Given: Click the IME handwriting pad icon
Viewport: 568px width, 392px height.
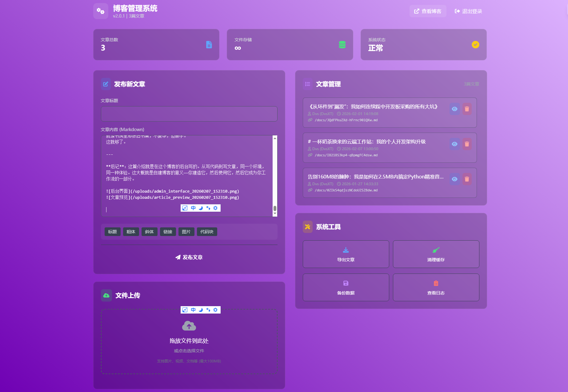Looking at the screenshot, I should point(185,208).
